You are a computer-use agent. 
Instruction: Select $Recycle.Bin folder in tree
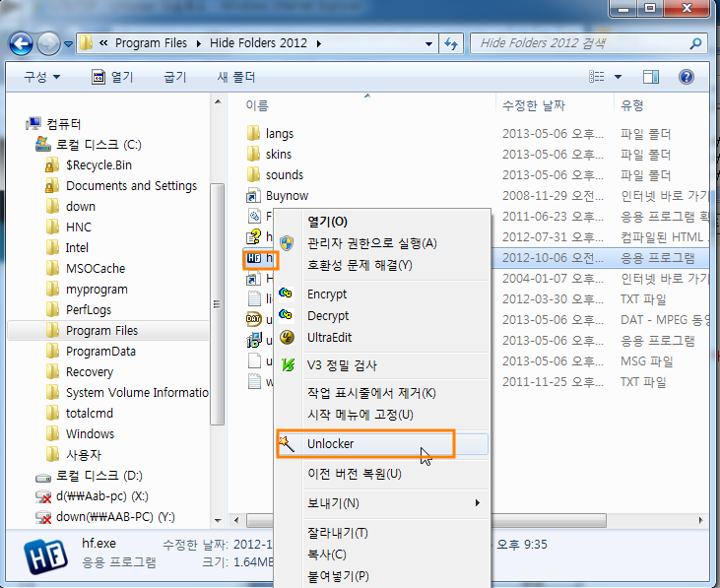(x=89, y=165)
